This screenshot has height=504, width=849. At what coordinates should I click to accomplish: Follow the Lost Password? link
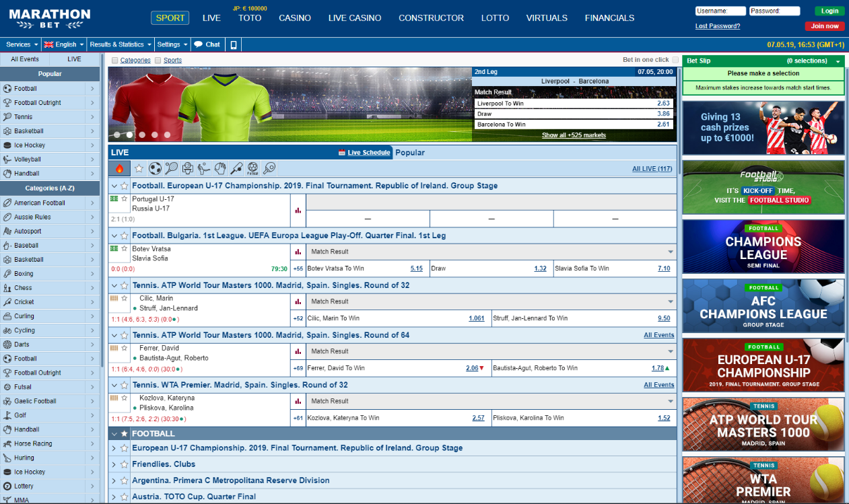pyautogui.click(x=718, y=26)
